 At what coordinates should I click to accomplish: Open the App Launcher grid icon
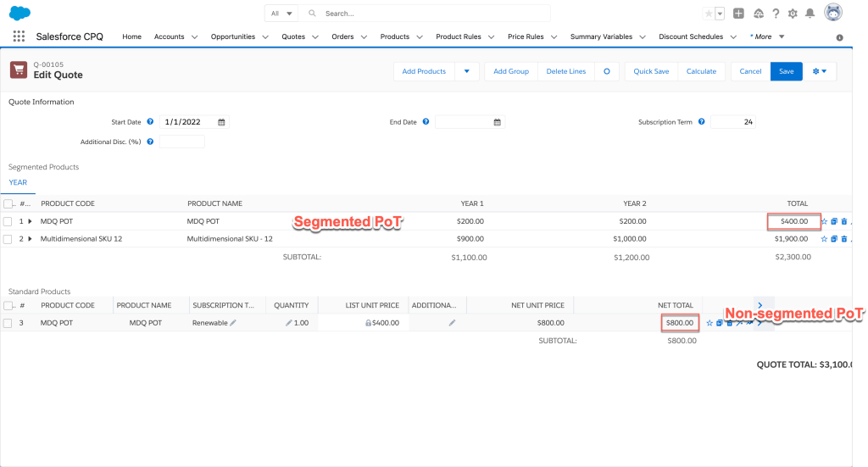(19, 36)
